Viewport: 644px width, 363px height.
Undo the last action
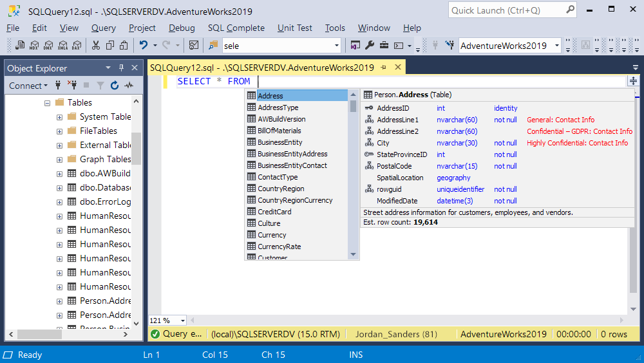point(144,45)
